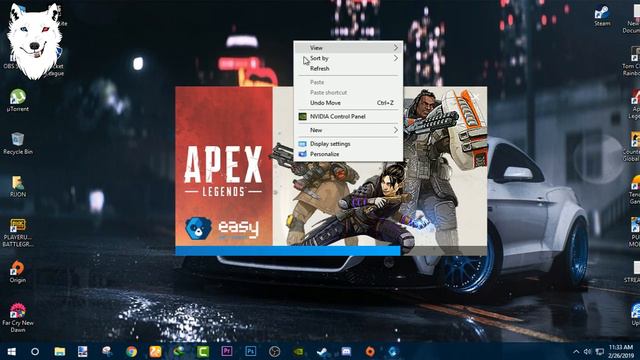Open the uTorrent desktop shortcut
640x360 pixels.
[x=18, y=100]
